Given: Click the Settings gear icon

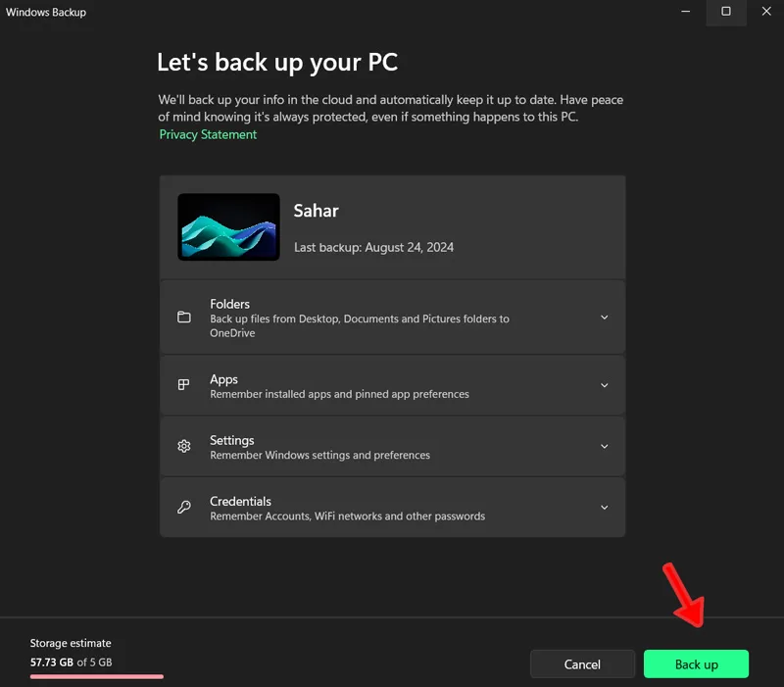Looking at the screenshot, I should pos(184,446).
